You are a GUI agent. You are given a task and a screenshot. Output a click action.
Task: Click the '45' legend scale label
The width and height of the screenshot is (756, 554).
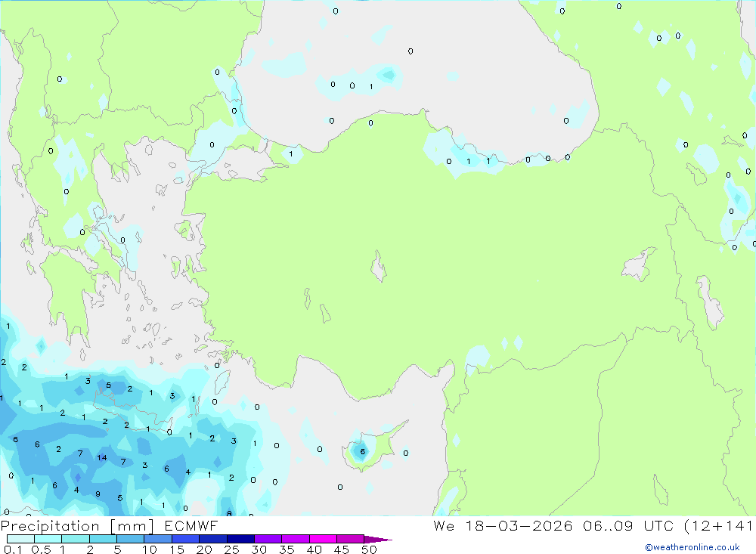tap(342, 549)
